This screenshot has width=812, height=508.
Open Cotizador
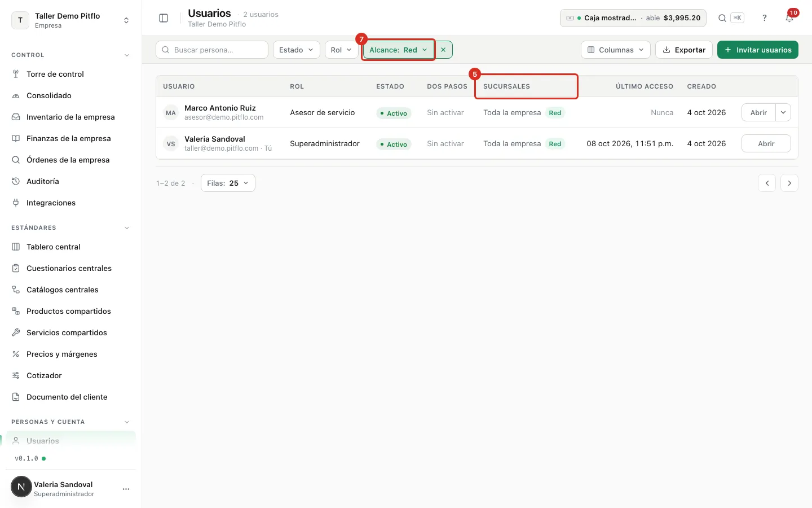tap(70, 375)
